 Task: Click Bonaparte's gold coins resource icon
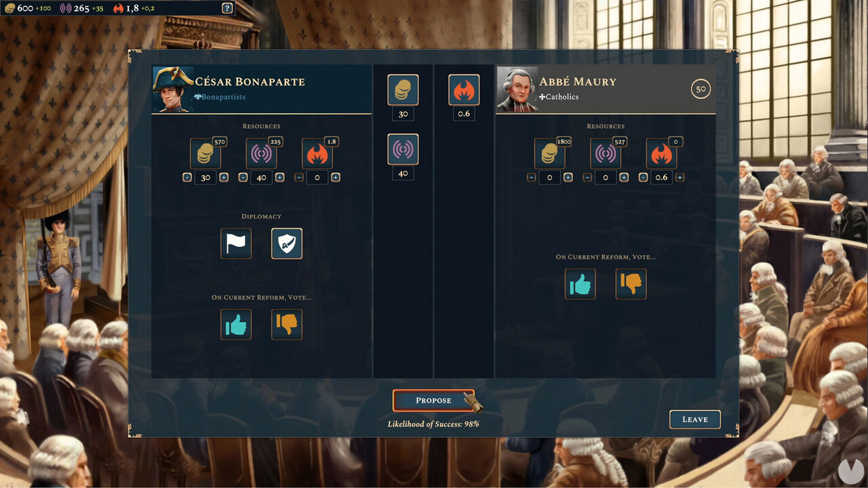205,154
